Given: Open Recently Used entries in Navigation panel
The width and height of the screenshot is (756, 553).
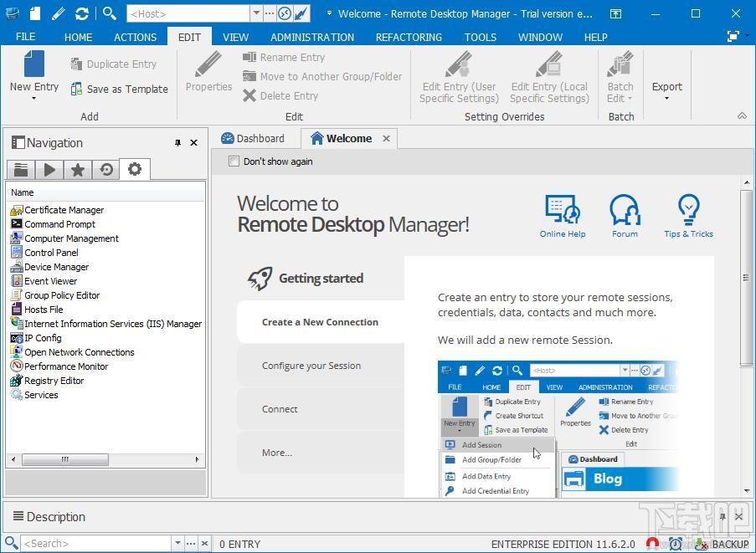Looking at the screenshot, I should tap(105, 169).
